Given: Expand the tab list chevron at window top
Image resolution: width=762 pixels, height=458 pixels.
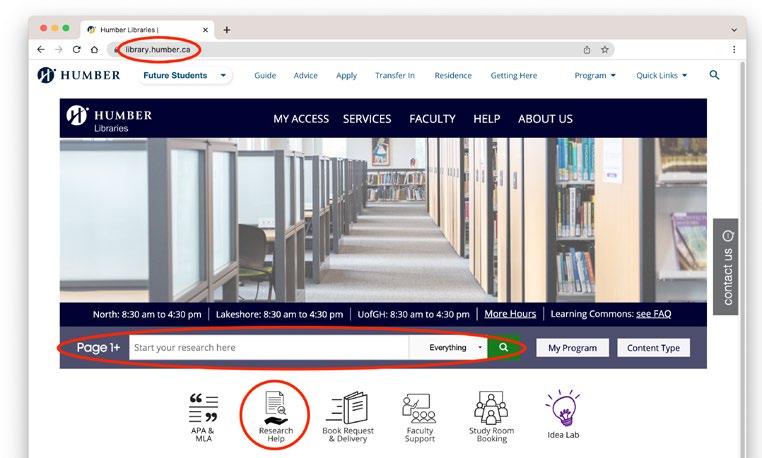Looking at the screenshot, I should (734, 30).
